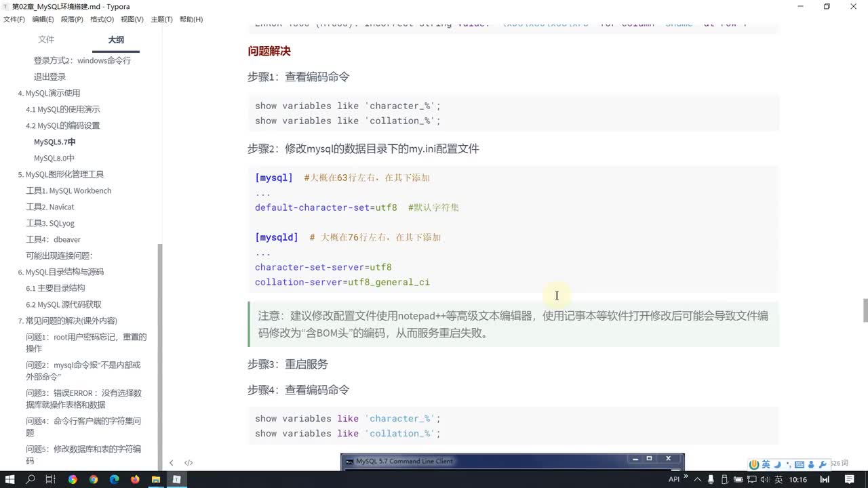Launch Microsoft Edge from taskbar
This screenshot has height=488, width=868.
[114, 479]
